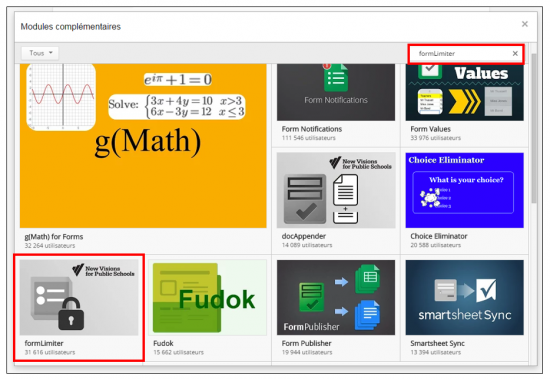Open the Smartsheet Sync thumbnail
This screenshot has height=379, width=550.
(x=464, y=298)
